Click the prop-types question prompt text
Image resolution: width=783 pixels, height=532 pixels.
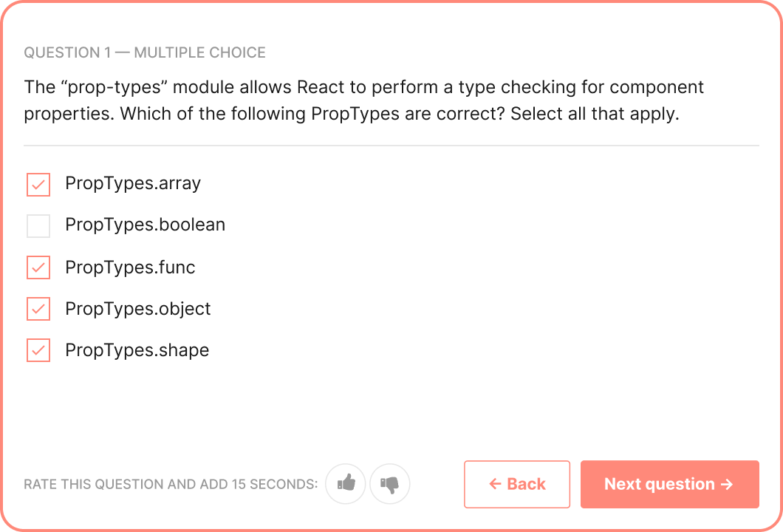364,100
